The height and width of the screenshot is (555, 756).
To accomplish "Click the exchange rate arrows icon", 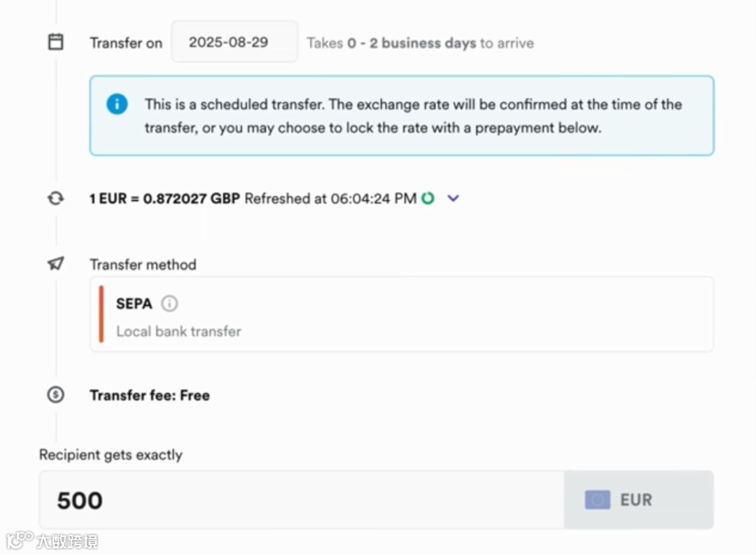I will 55,198.
